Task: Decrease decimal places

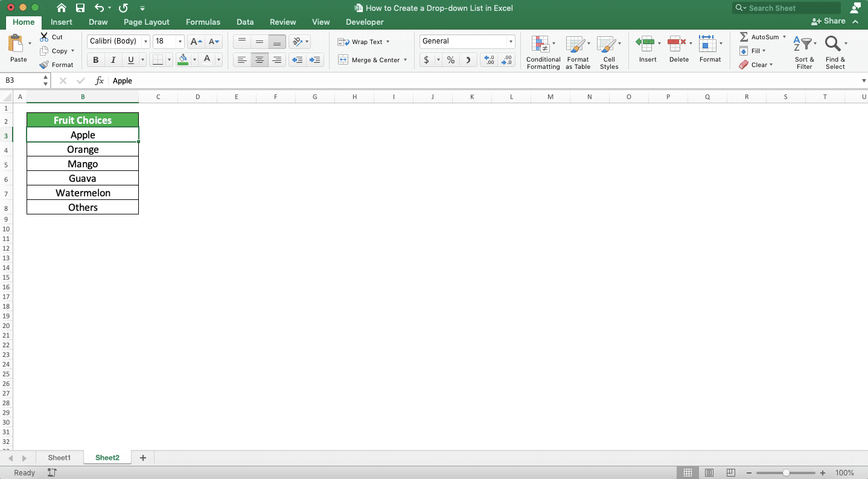Action: [x=506, y=60]
